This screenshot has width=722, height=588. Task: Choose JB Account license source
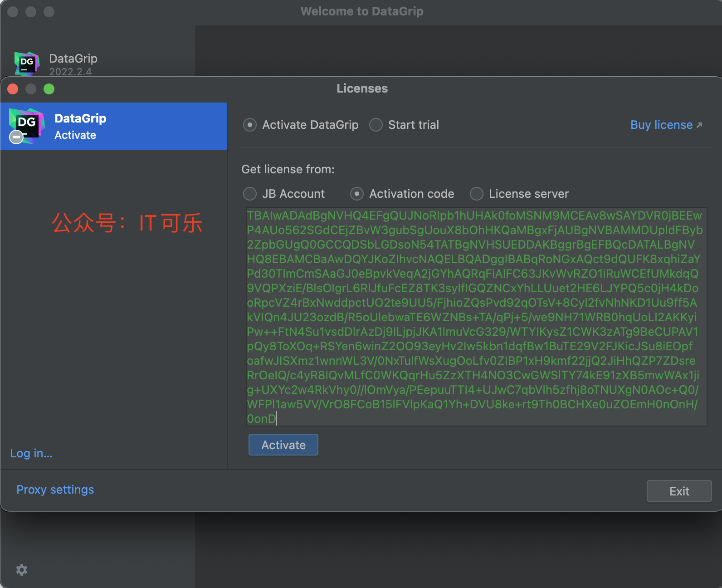(250, 194)
